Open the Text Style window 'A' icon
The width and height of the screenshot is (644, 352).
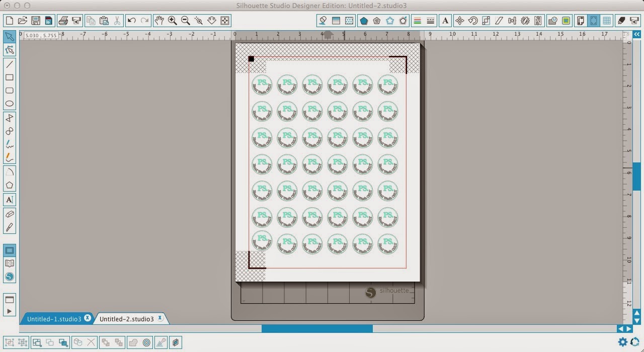[x=445, y=21]
